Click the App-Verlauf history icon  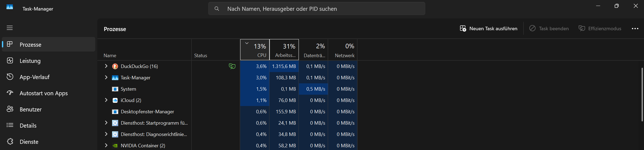click(10, 77)
